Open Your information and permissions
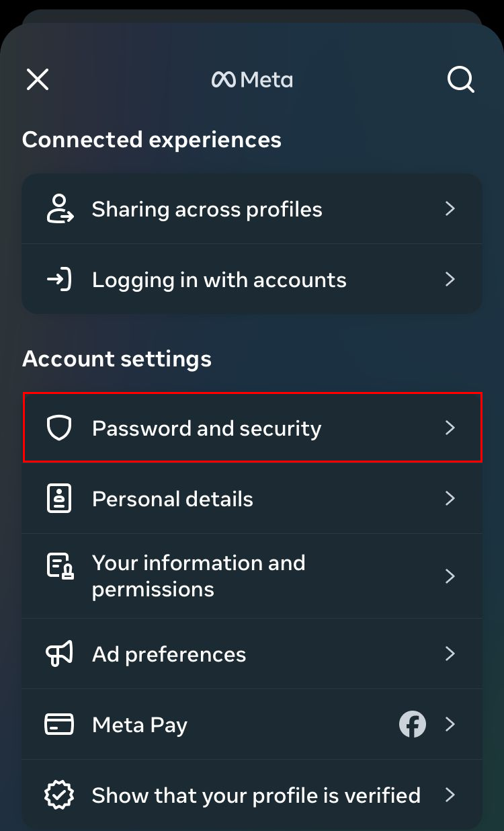Image resolution: width=504 pixels, height=831 pixels. click(x=199, y=576)
